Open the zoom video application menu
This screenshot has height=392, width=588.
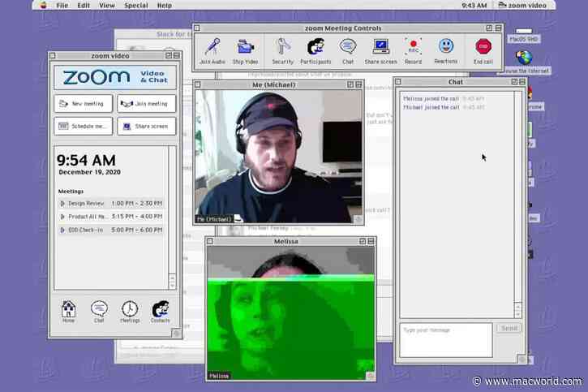522,5
